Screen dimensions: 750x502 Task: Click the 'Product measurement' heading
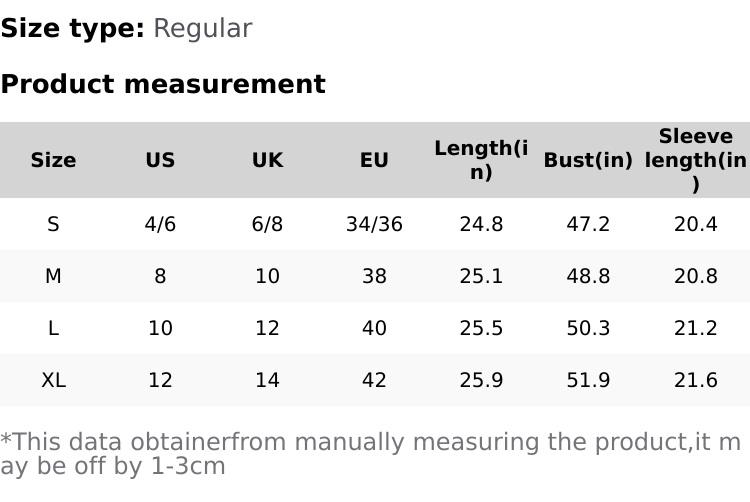tap(163, 85)
